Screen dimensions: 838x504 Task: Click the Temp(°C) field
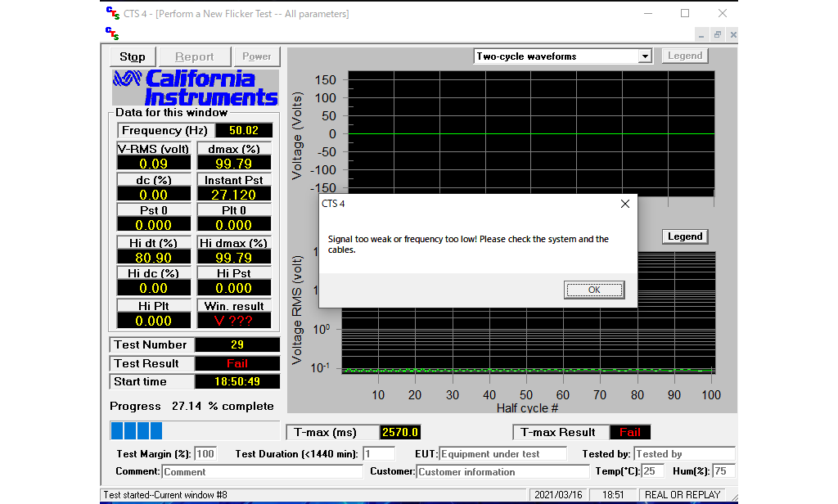tap(652, 470)
